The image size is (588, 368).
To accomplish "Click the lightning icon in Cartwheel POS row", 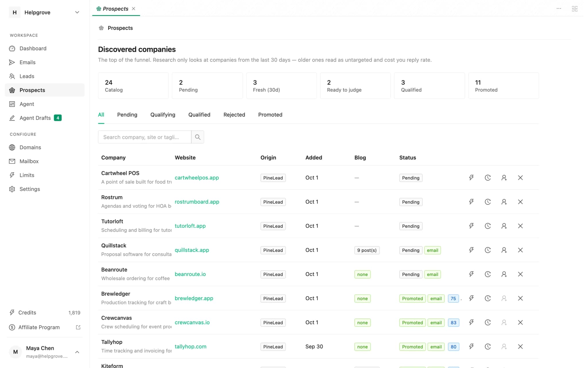I will click(x=471, y=178).
